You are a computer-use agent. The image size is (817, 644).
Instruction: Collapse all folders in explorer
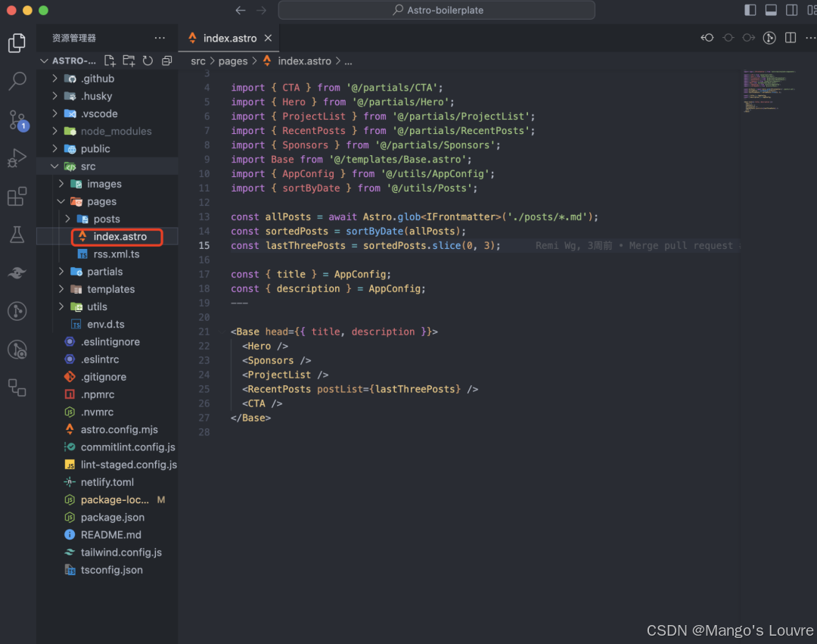tap(166, 61)
